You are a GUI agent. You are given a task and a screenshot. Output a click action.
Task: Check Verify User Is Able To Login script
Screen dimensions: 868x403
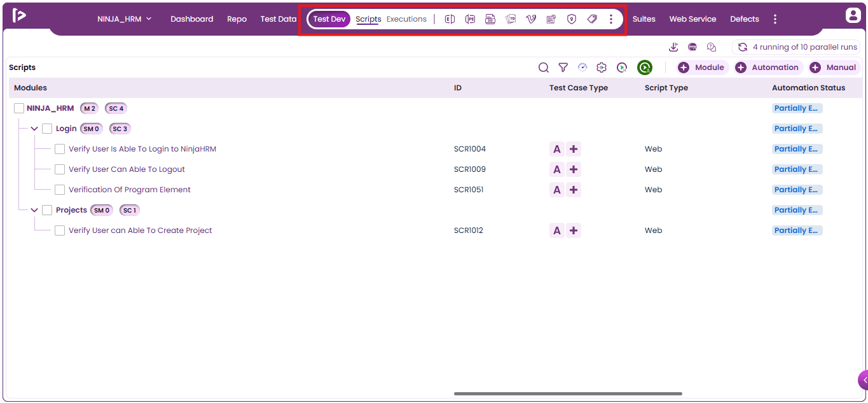(x=60, y=149)
